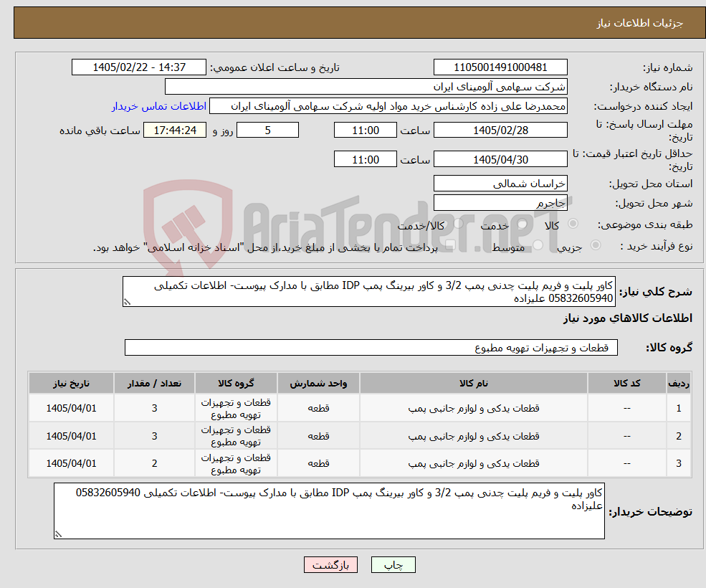706x588 pixels.
Task: Click goods group cell in row 2
Action: pos(236,436)
